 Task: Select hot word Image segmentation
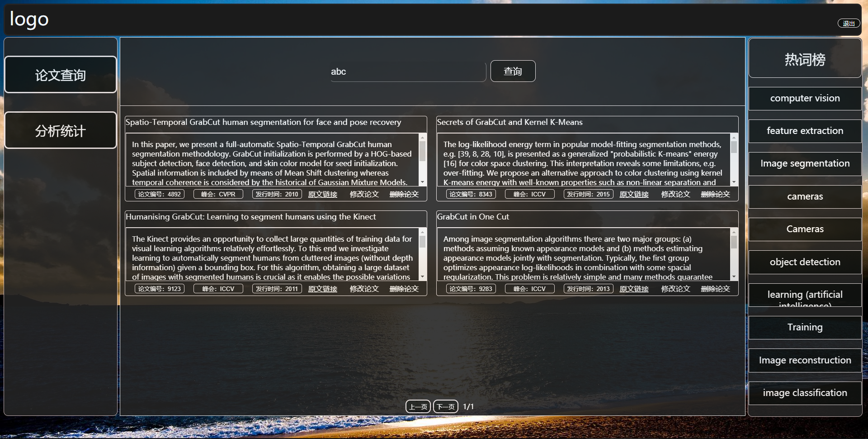pos(805,163)
